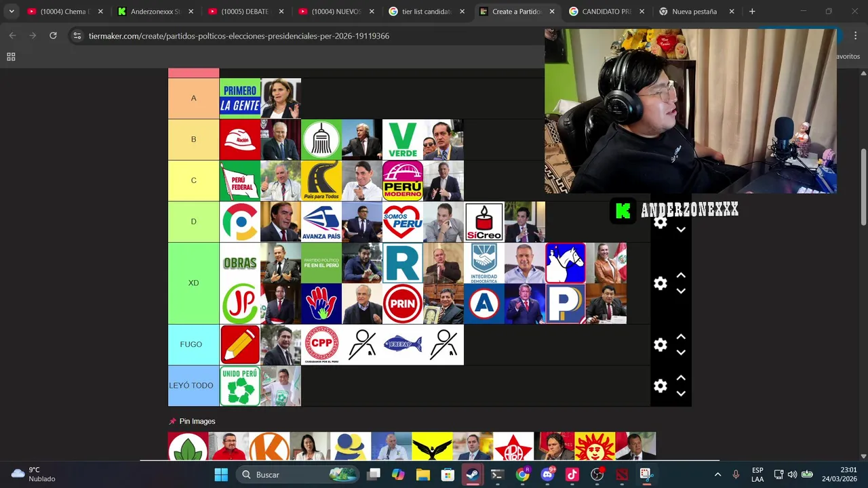The width and height of the screenshot is (868, 488).
Task: Click the orange tier A label
Action: pos(193,98)
